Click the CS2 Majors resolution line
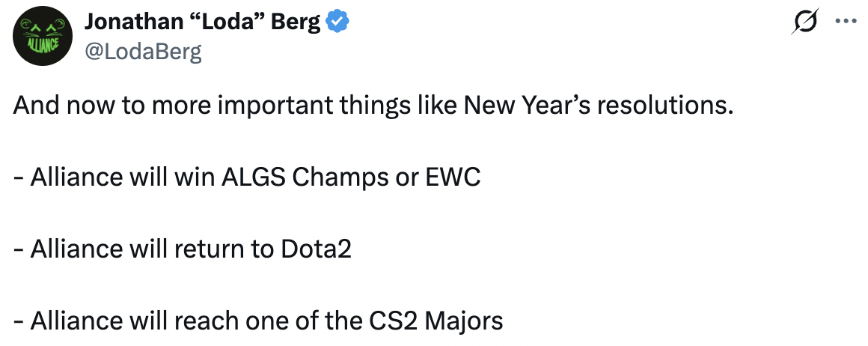The image size is (868, 346). click(x=258, y=321)
